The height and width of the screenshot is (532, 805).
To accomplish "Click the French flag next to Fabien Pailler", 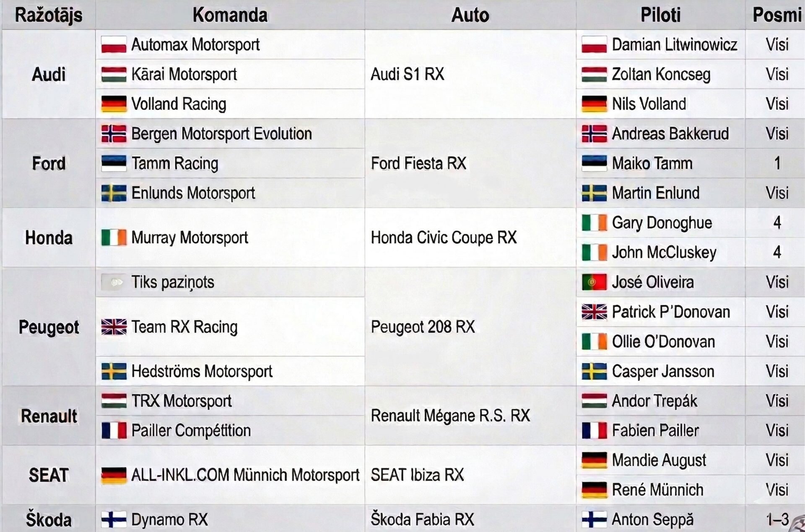I will (594, 431).
